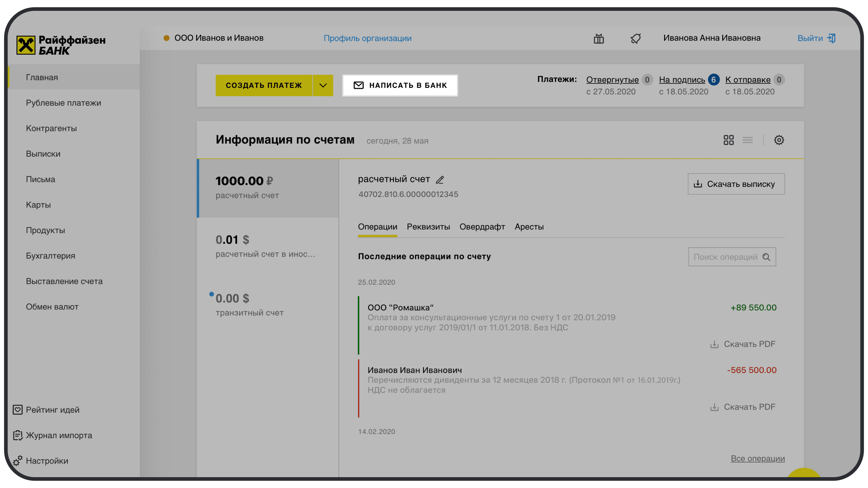The height and width of the screenshot is (488, 868).
Task: Switch accounts to tile grid view
Action: (x=729, y=140)
